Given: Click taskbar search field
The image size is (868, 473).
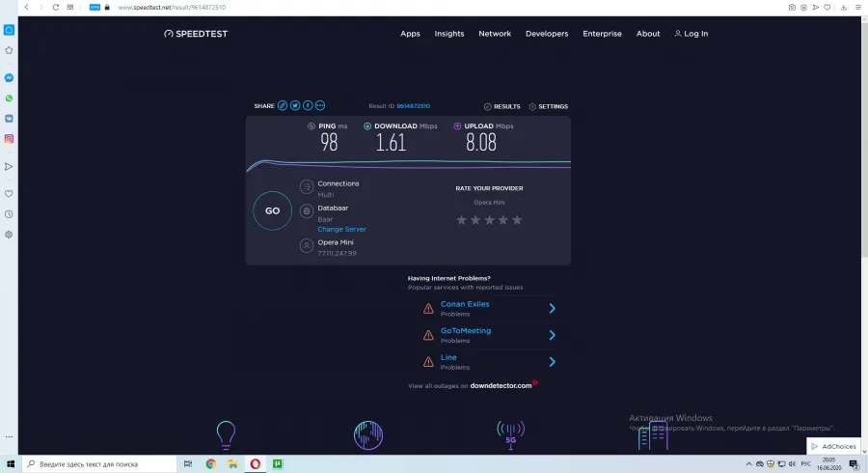Looking at the screenshot, I should pos(99,464).
